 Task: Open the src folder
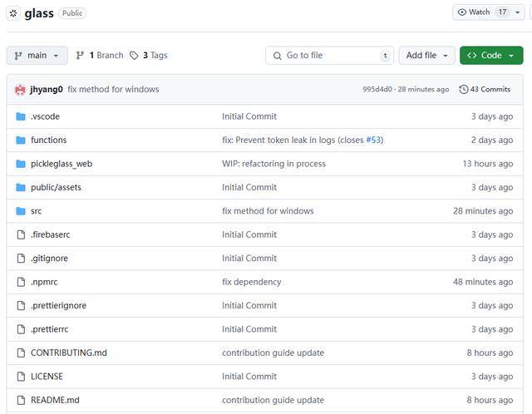36,211
